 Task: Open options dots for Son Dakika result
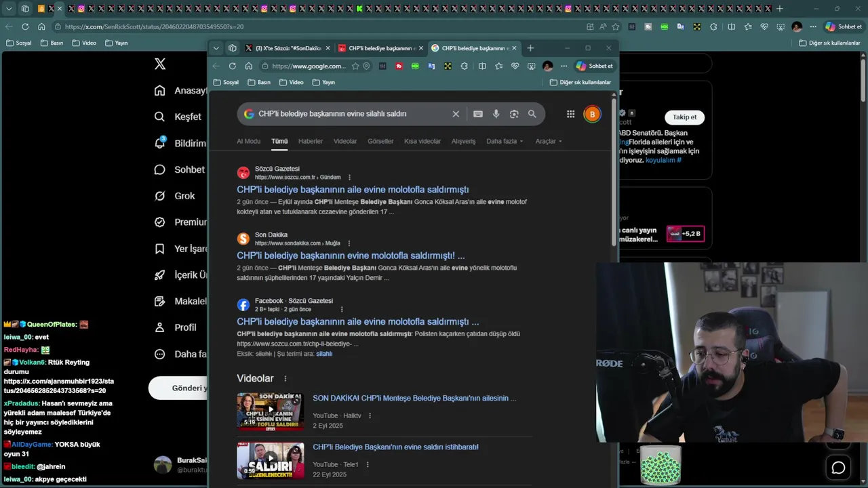point(349,243)
